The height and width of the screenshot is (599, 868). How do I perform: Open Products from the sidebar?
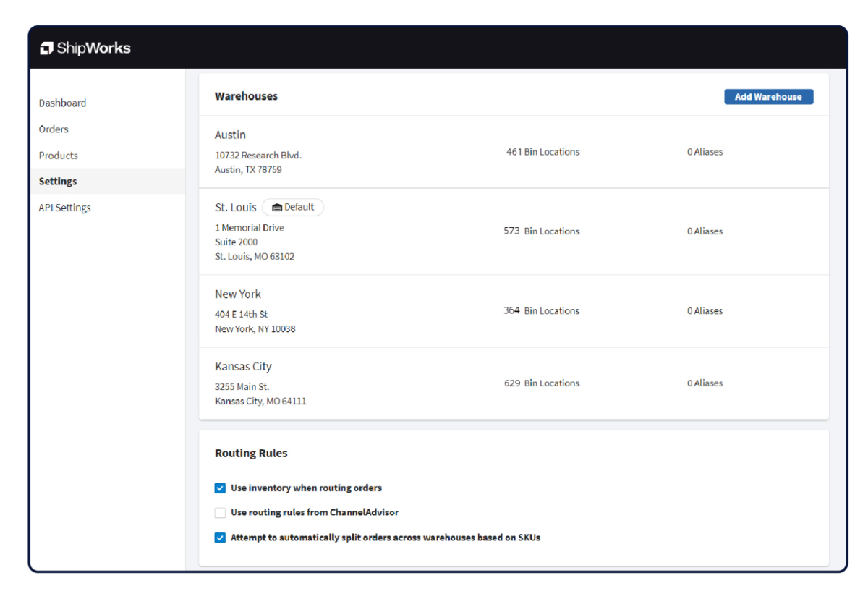58,156
